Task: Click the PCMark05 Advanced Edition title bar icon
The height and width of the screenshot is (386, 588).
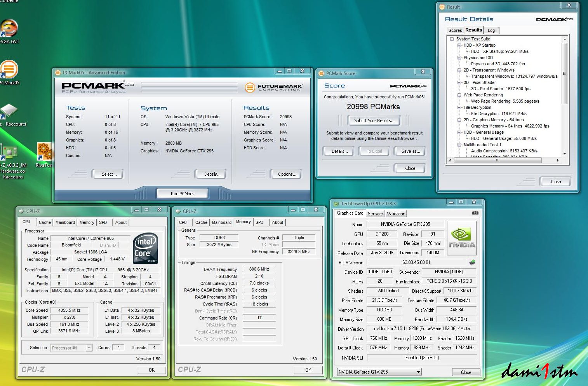Action: tap(58, 73)
